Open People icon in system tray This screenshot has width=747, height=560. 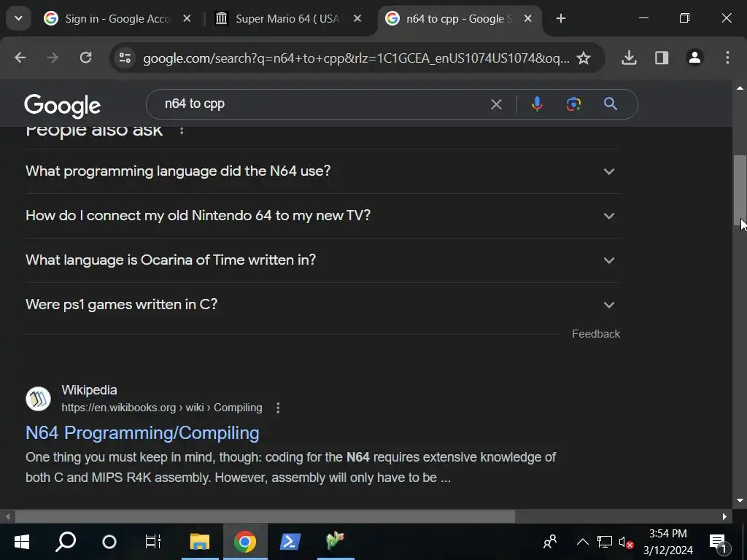(x=550, y=542)
